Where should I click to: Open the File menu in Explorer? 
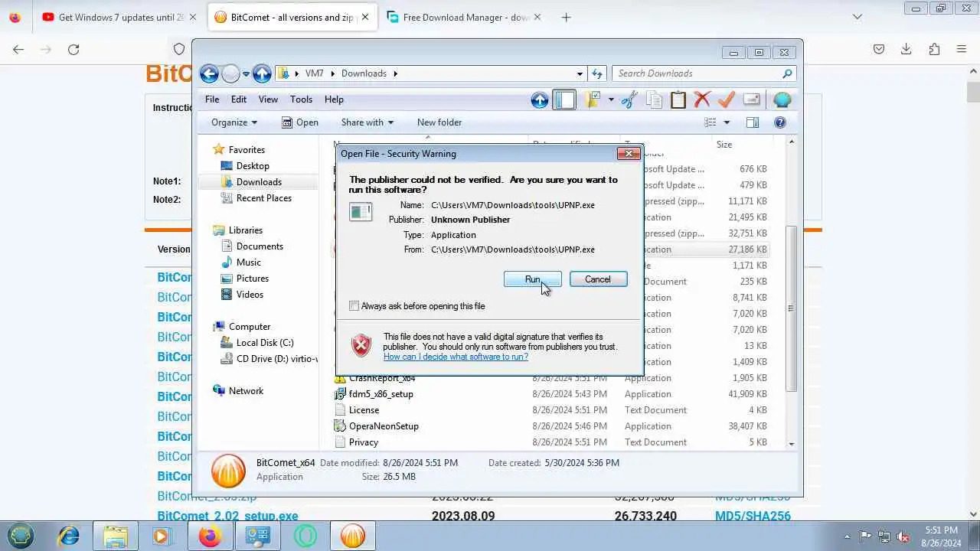[x=212, y=99]
